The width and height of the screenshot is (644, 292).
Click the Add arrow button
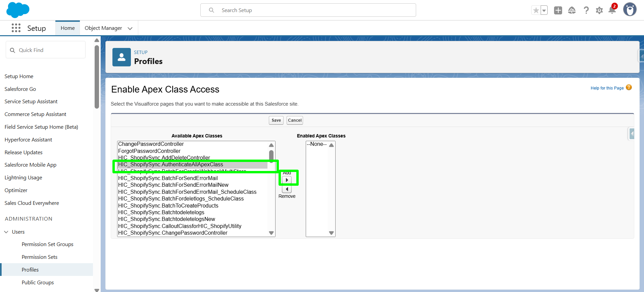287,180
